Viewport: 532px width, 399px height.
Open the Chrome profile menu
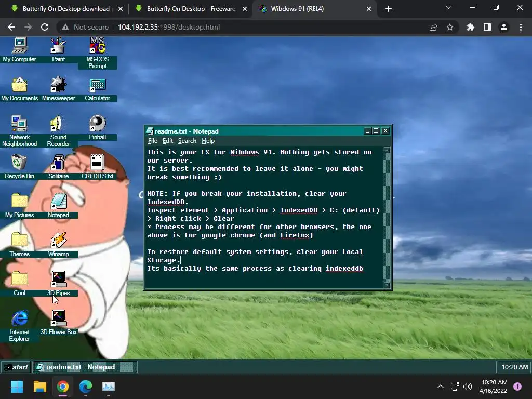504,27
